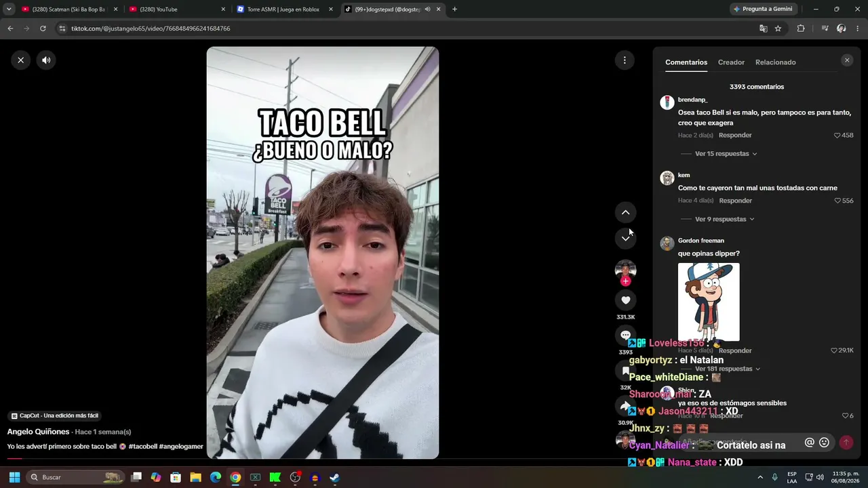Open the #tacobell hashtag
868x488 pixels.
pyautogui.click(x=143, y=447)
